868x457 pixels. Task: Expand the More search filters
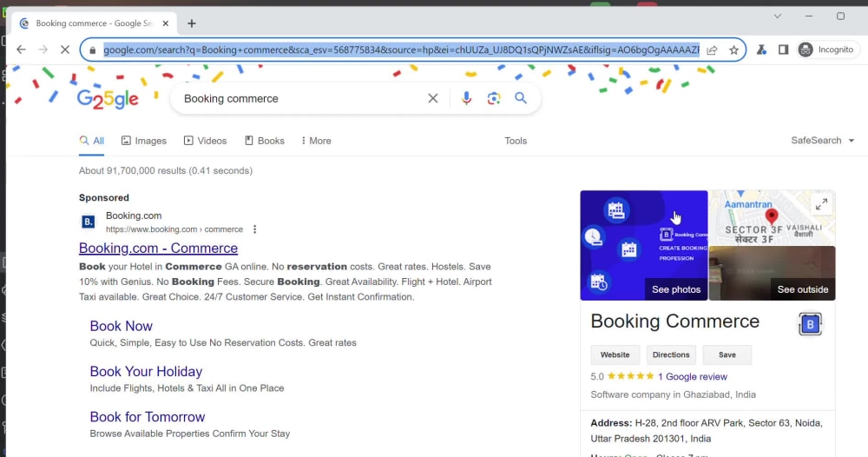coord(316,141)
